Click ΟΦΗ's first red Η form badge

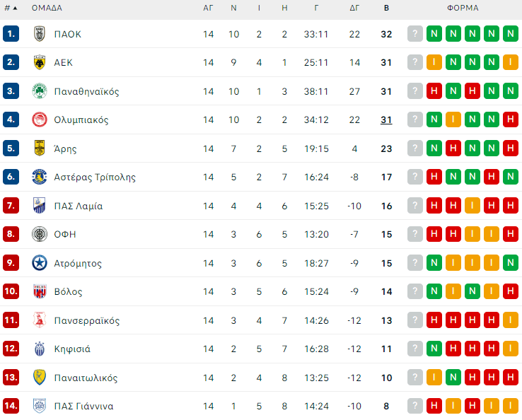(x=434, y=234)
